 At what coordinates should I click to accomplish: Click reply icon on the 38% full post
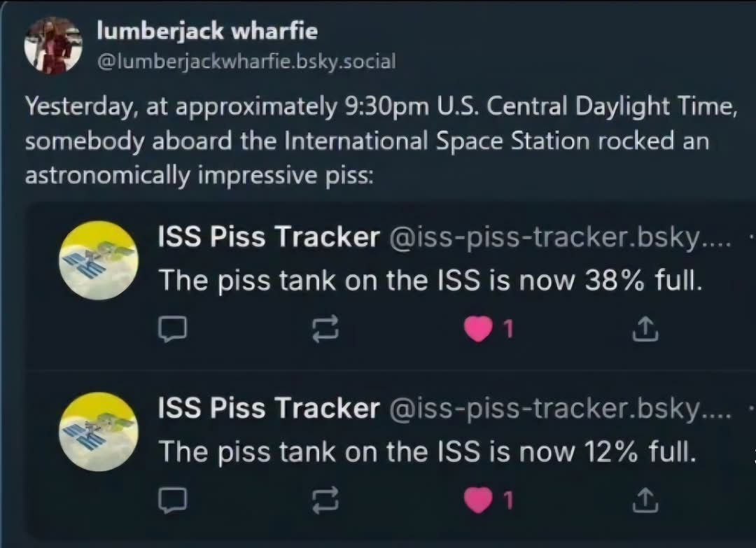[x=172, y=328]
